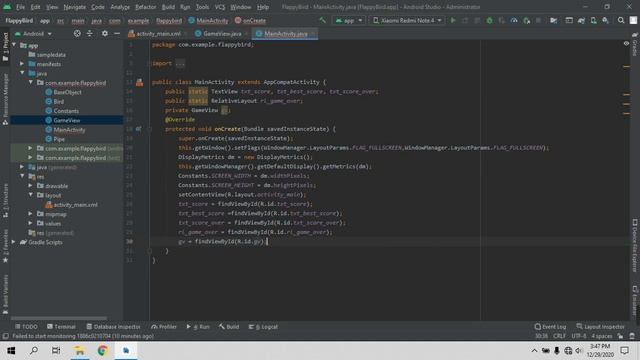The image size is (640, 360).
Task: Open File Explorer from taskbar
Action: (x=79, y=351)
